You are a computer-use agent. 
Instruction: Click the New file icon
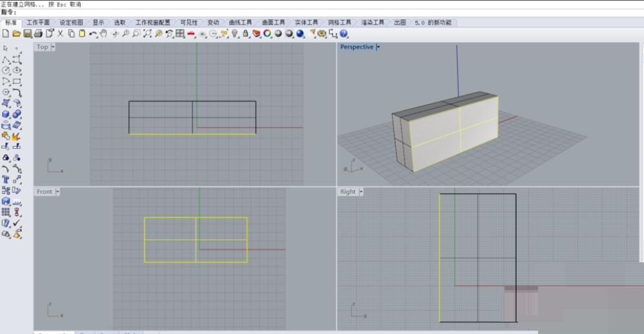(x=6, y=34)
